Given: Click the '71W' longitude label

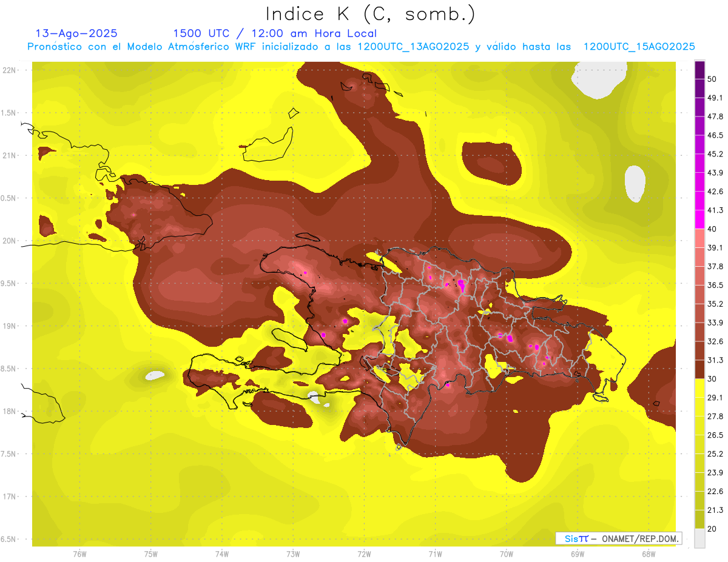Looking at the screenshot, I should click(x=435, y=554).
